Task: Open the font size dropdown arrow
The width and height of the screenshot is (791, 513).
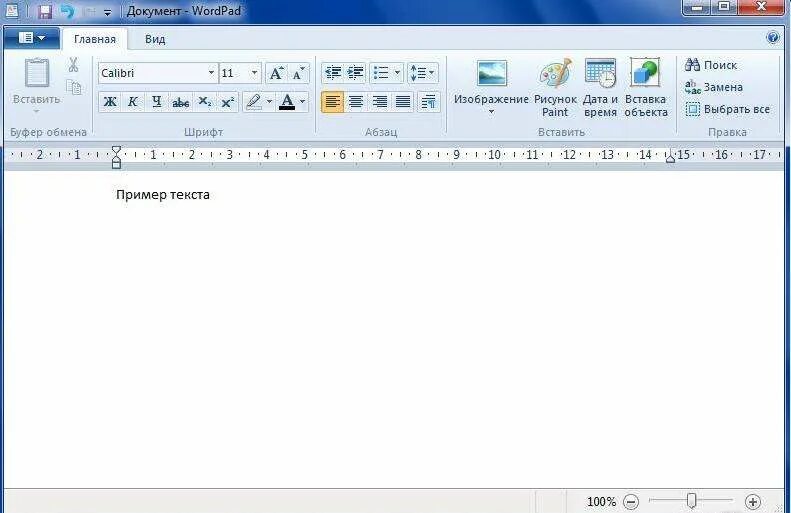Action: tap(255, 73)
